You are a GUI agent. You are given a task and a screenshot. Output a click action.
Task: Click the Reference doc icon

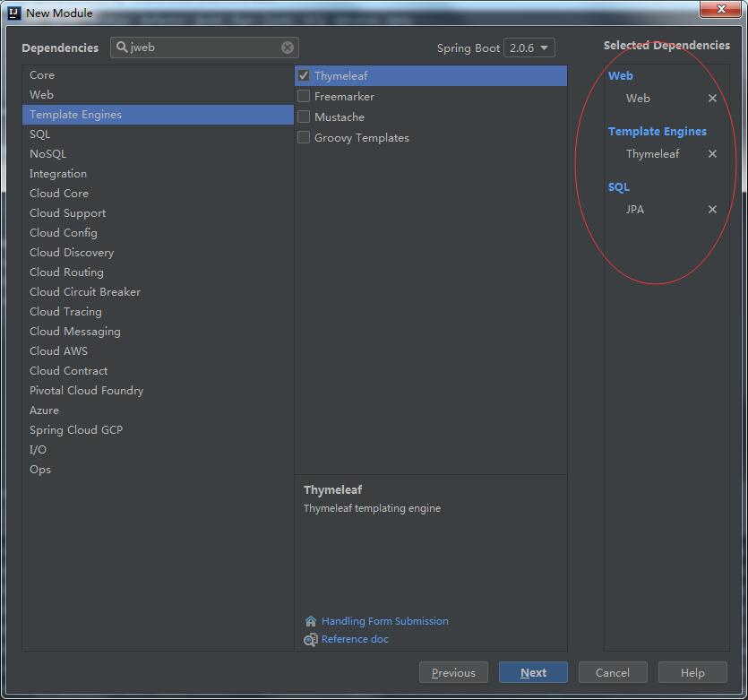(x=311, y=639)
